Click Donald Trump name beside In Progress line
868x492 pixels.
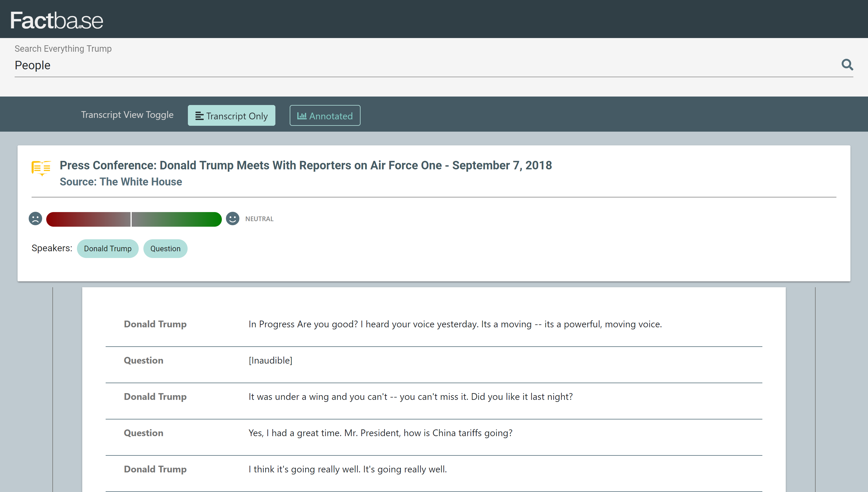coord(155,324)
